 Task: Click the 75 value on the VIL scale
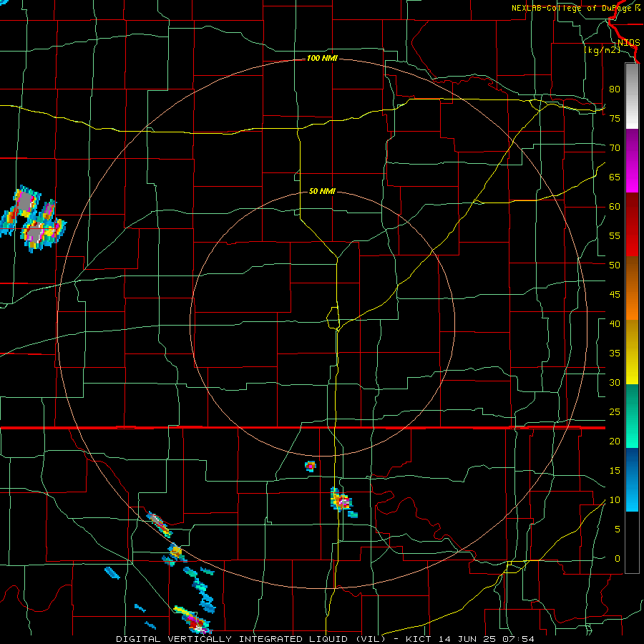[615, 118]
